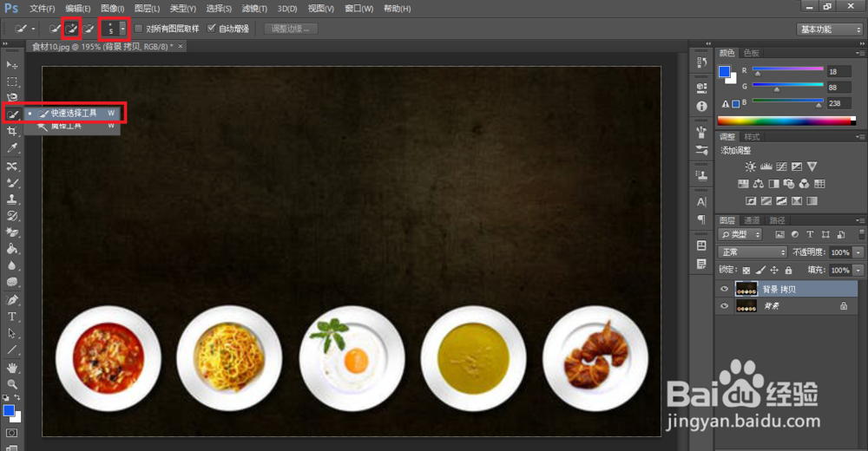
Task: Add a Curves adjustment
Action: [x=782, y=167]
